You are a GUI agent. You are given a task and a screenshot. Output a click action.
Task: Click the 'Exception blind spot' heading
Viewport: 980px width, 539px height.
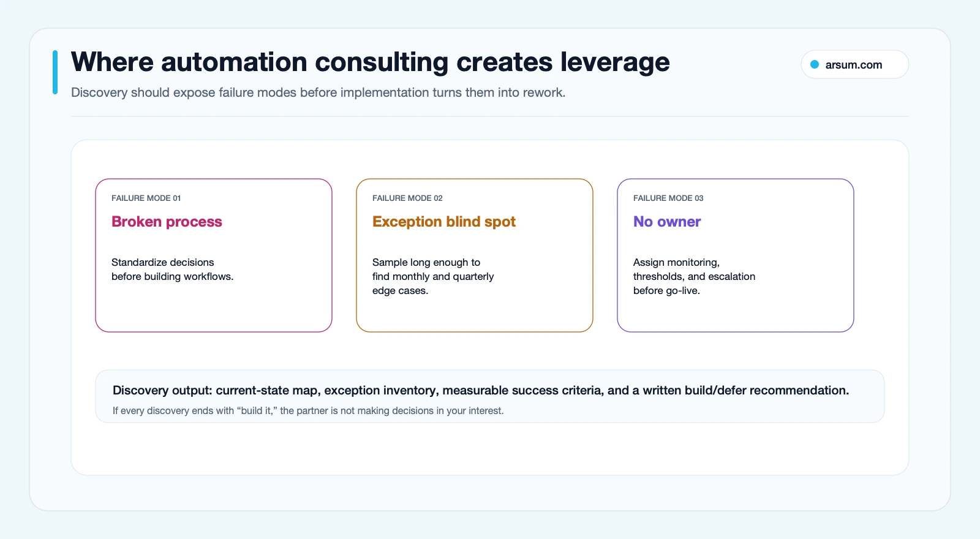click(x=444, y=222)
